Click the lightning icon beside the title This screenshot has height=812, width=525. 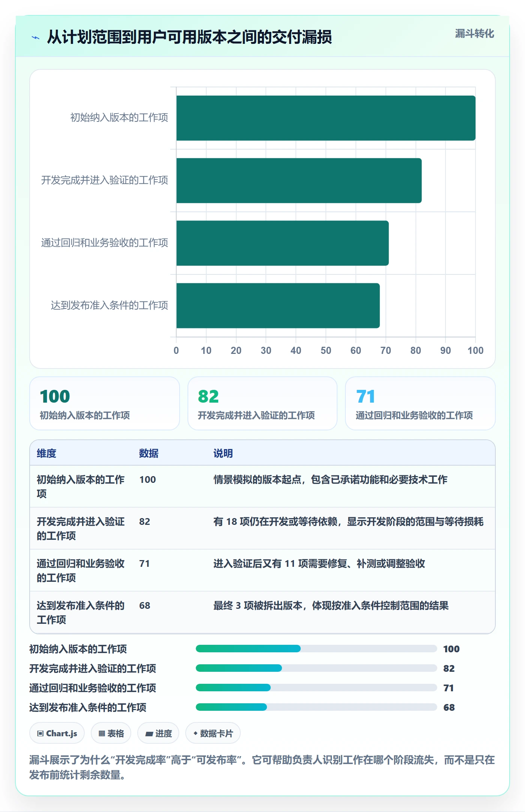[35, 37]
